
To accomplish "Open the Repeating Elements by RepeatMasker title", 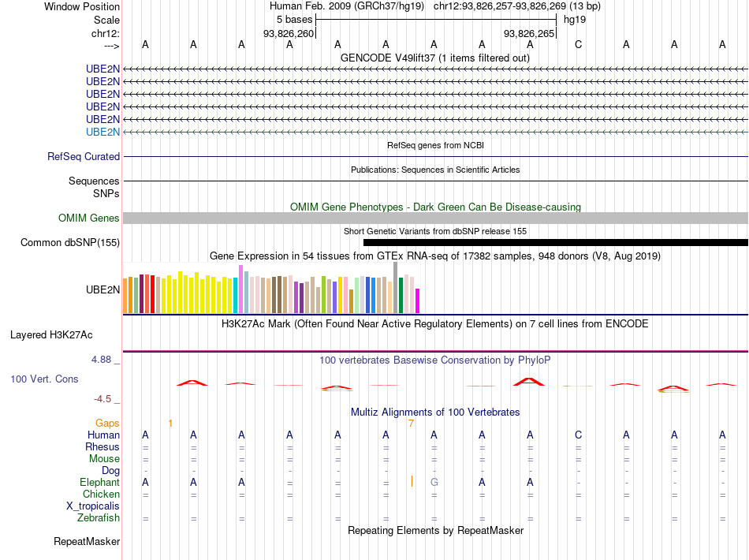I will [436, 530].
